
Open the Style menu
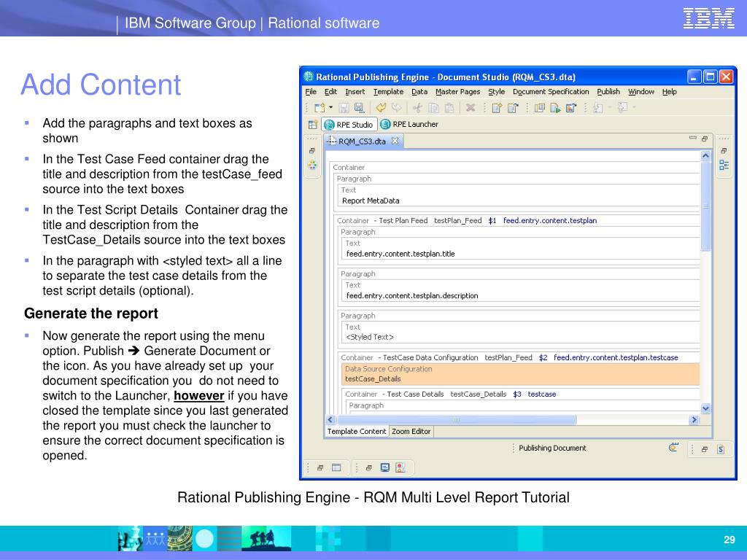coord(496,91)
